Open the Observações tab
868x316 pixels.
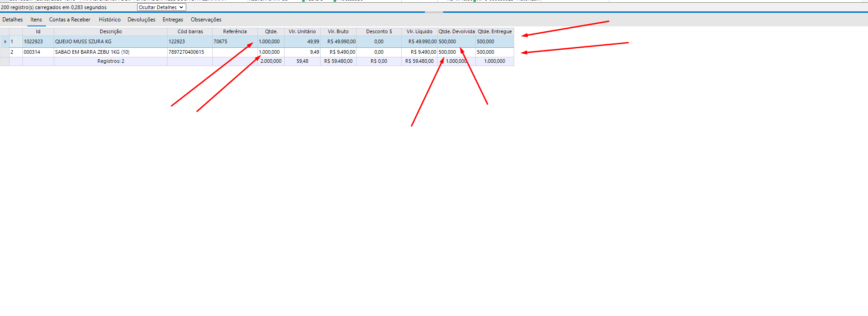[206, 20]
